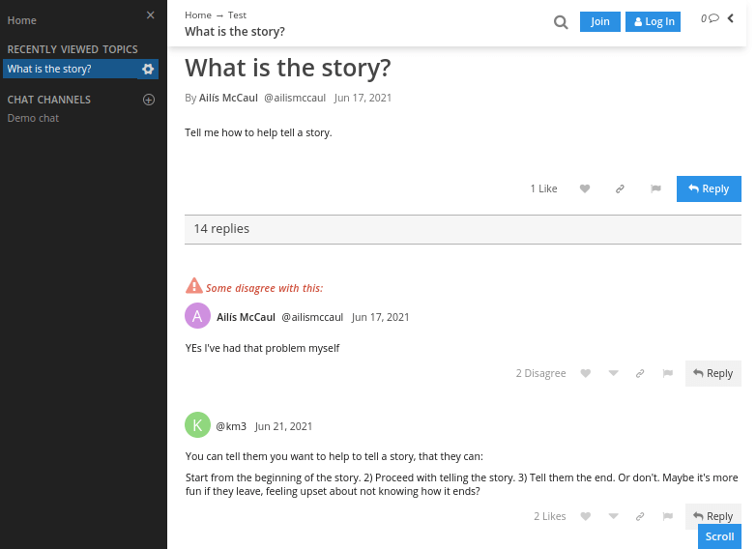Add a chat channel with plus icon
This screenshot has width=756, height=549.
click(x=149, y=100)
